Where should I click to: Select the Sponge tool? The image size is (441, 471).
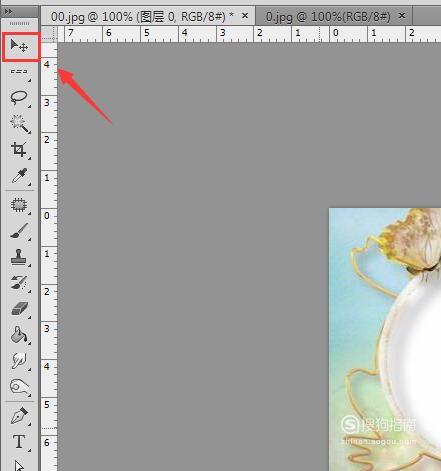pyautogui.click(x=19, y=387)
